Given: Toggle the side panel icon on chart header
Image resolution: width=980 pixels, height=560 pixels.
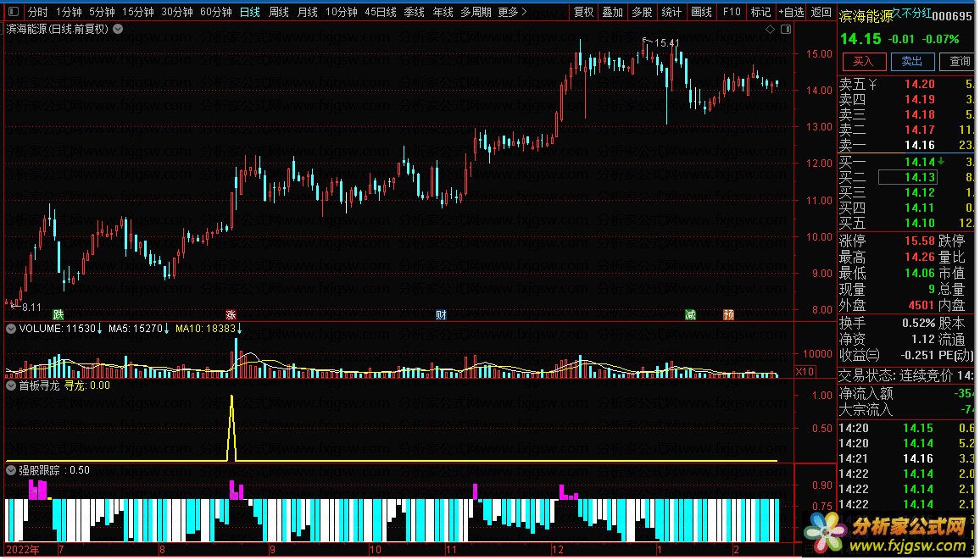Looking at the screenshot, I should [786, 30].
